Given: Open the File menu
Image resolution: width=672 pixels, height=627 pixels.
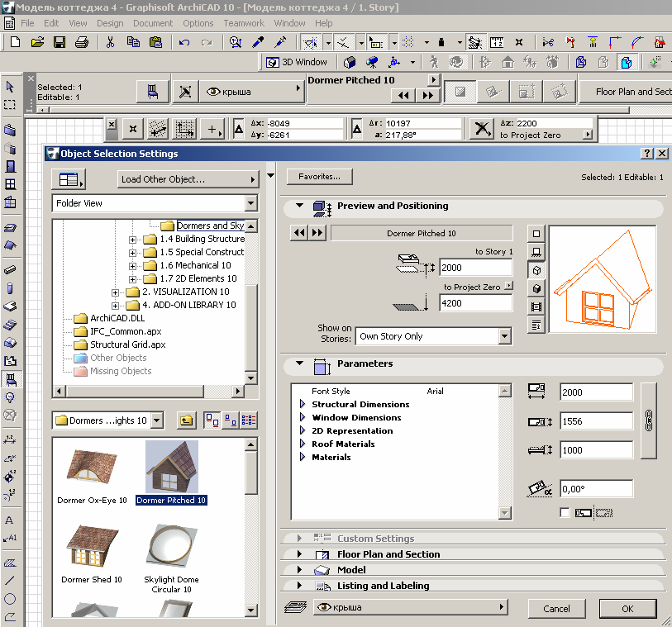Looking at the screenshot, I should pos(27,23).
